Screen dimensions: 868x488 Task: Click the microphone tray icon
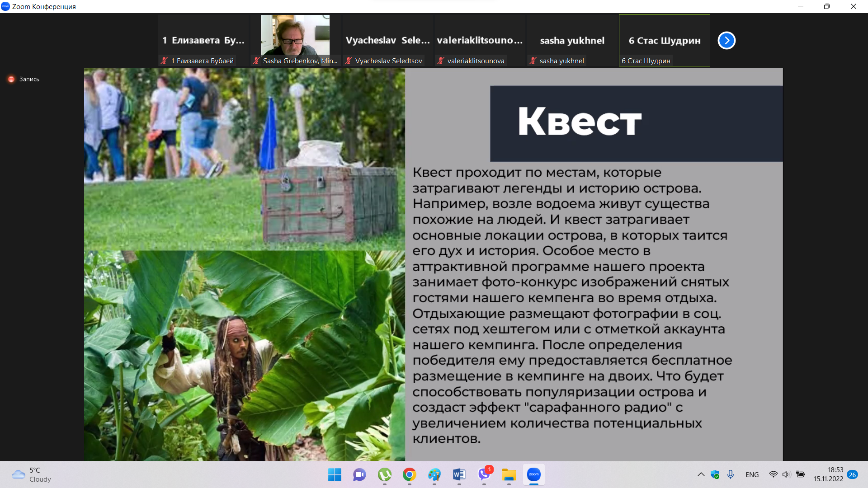tap(730, 474)
